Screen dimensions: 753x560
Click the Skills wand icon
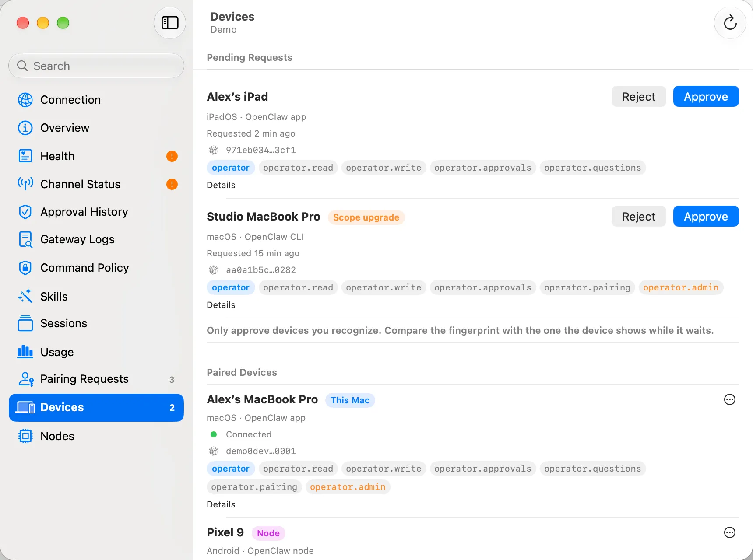pos(25,296)
